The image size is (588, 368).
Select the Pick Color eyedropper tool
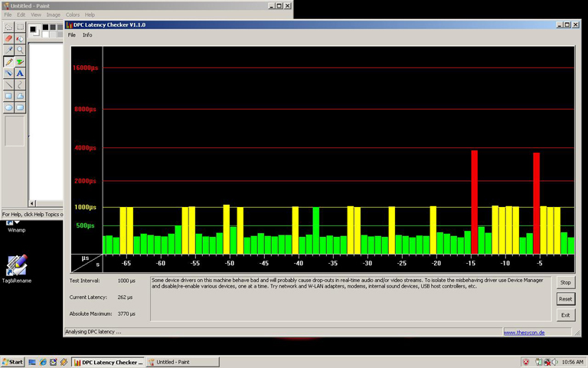coord(8,50)
